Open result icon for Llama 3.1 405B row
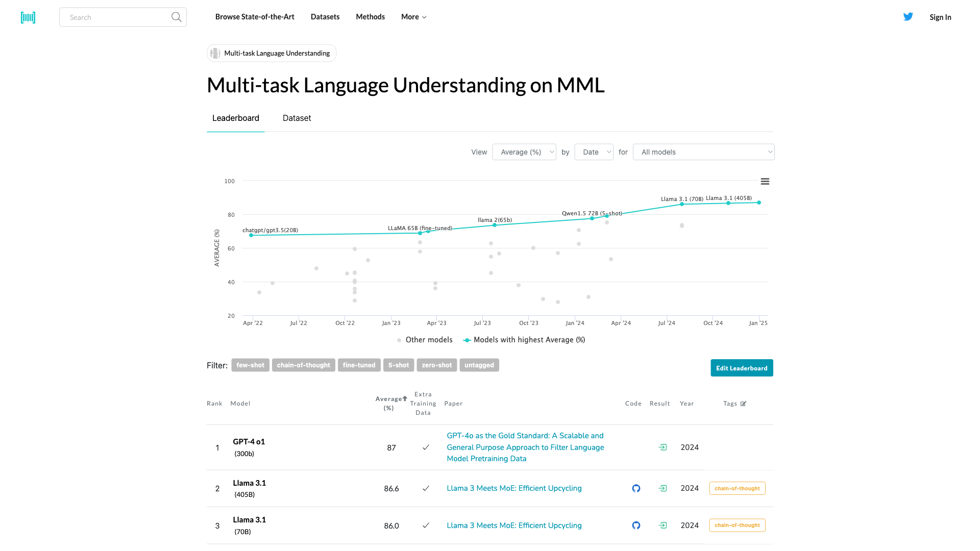 coord(663,488)
